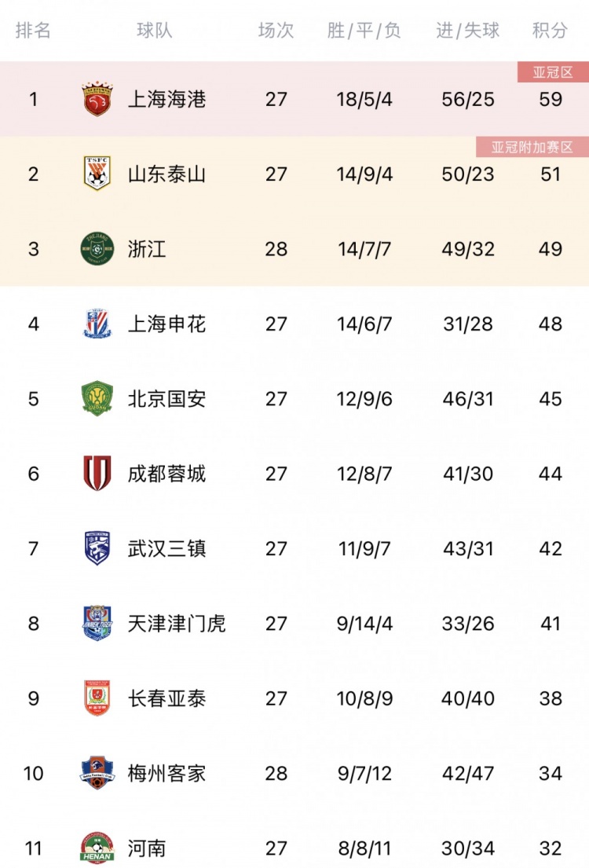Open the 成都蓉城 team name link
The width and height of the screenshot is (589, 868).
[167, 474]
